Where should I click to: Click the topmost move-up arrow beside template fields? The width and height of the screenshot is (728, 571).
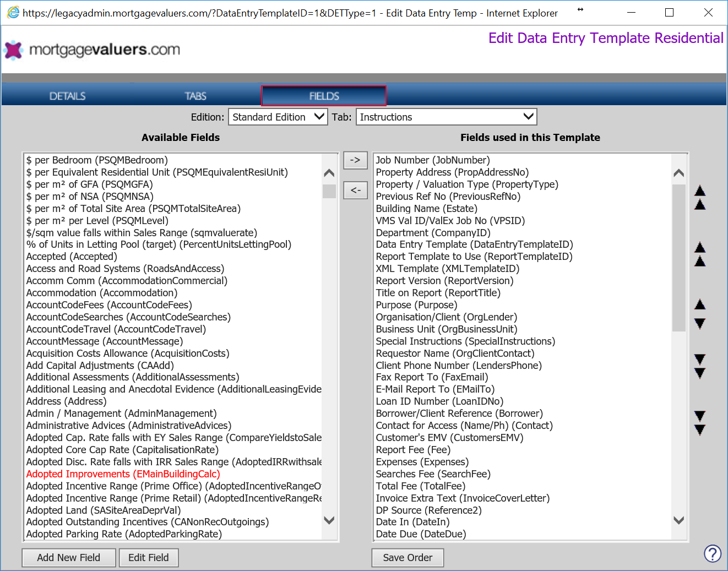pos(700,198)
